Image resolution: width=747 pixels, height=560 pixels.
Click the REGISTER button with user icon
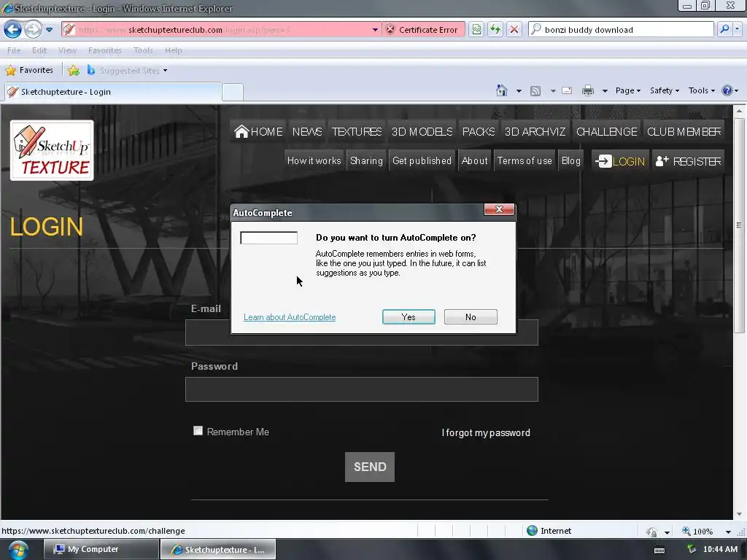688,161
